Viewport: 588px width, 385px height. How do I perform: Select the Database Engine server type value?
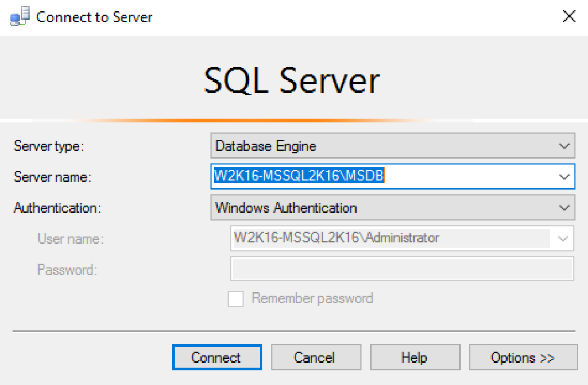(266, 146)
